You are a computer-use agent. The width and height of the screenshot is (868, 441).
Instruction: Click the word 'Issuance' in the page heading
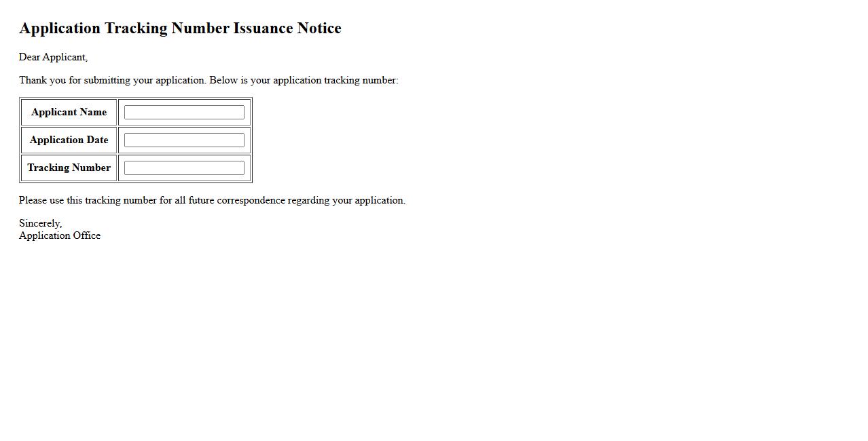pos(263,28)
